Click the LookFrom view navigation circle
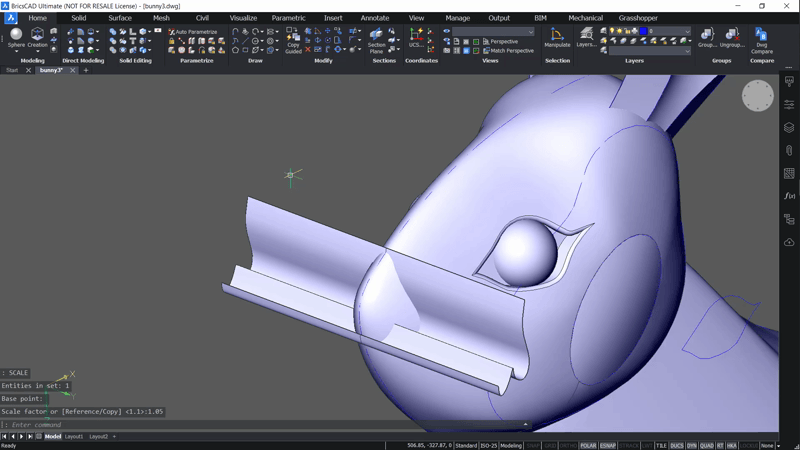 coord(758,95)
